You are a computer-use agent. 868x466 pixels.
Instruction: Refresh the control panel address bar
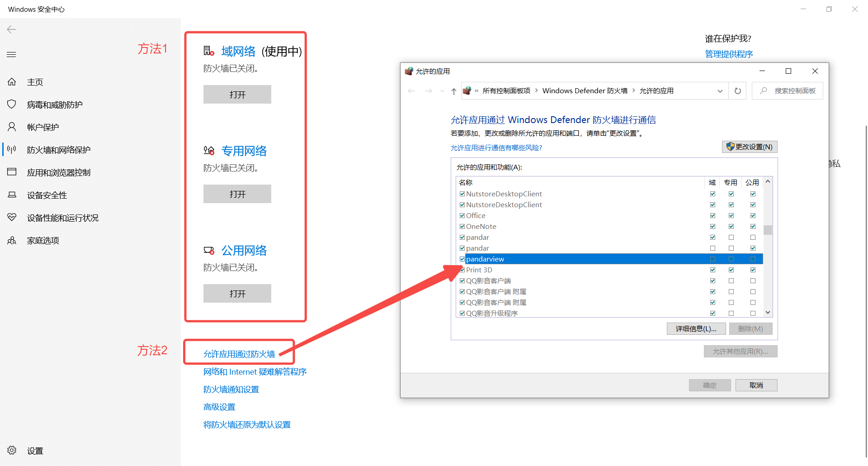click(x=738, y=91)
